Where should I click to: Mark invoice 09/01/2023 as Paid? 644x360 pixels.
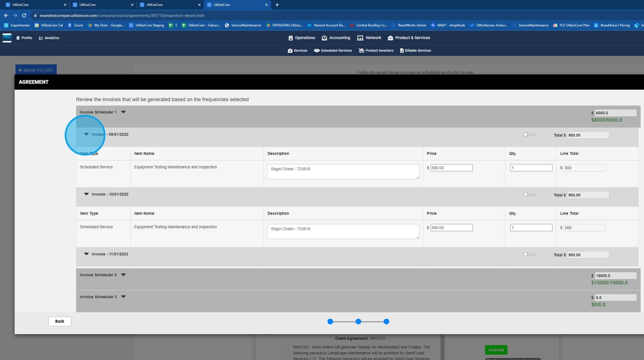point(526,135)
